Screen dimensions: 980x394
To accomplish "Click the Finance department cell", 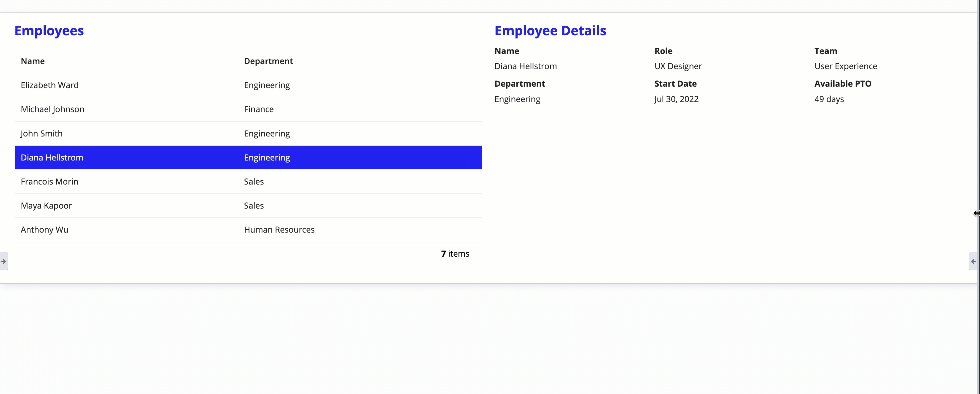I will (259, 109).
